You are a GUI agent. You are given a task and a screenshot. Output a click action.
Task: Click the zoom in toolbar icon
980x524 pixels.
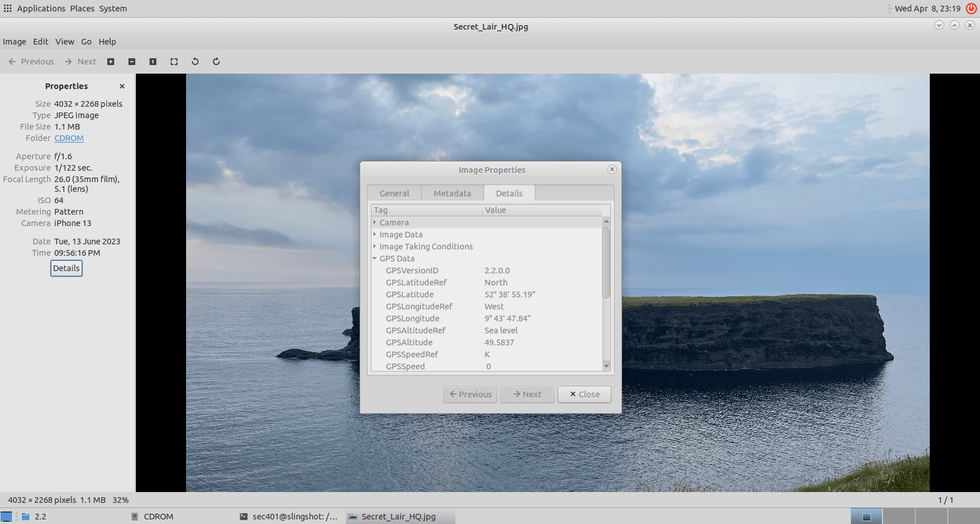click(111, 62)
